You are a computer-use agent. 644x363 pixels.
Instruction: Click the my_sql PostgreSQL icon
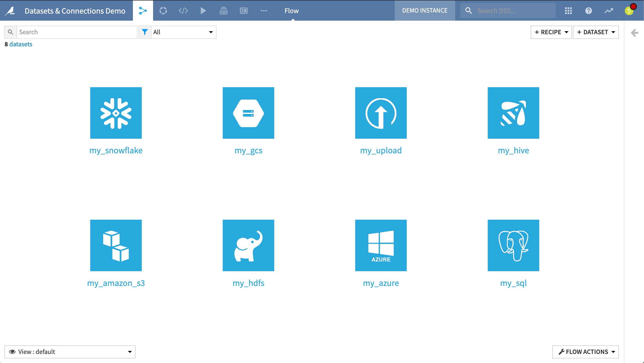pos(513,245)
